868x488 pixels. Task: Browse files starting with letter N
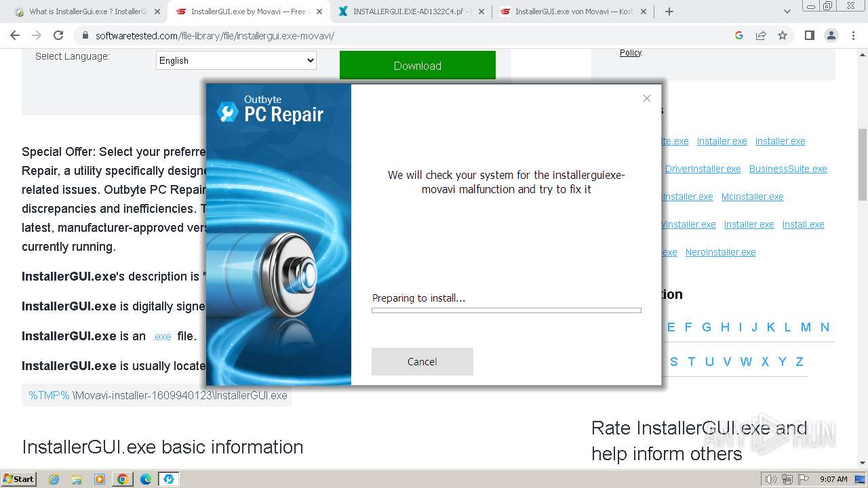click(825, 327)
